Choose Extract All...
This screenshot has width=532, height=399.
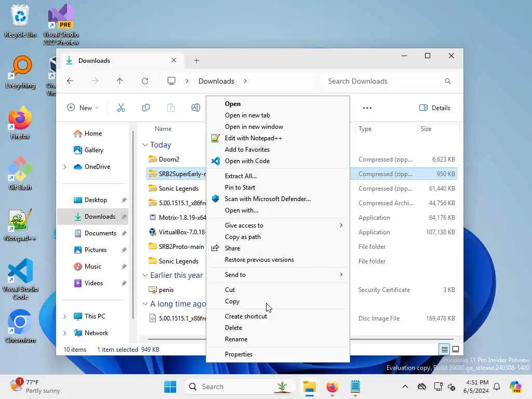(278, 176)
